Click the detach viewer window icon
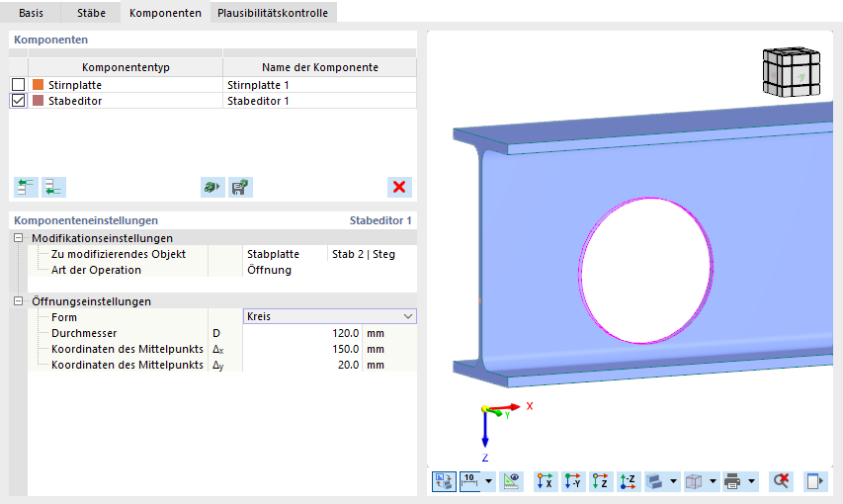The width and height of the screenshot is (843, 504). coord(815,481)
